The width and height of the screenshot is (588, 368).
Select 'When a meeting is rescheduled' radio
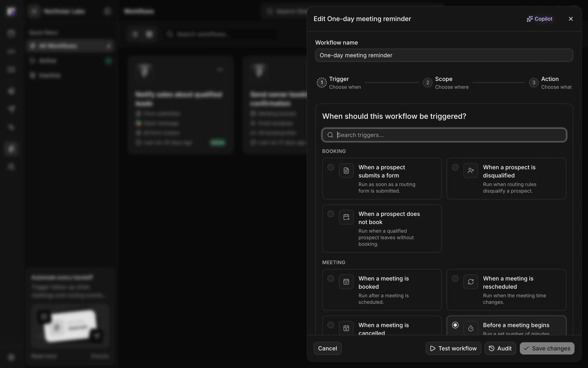[x=455, y=278]
